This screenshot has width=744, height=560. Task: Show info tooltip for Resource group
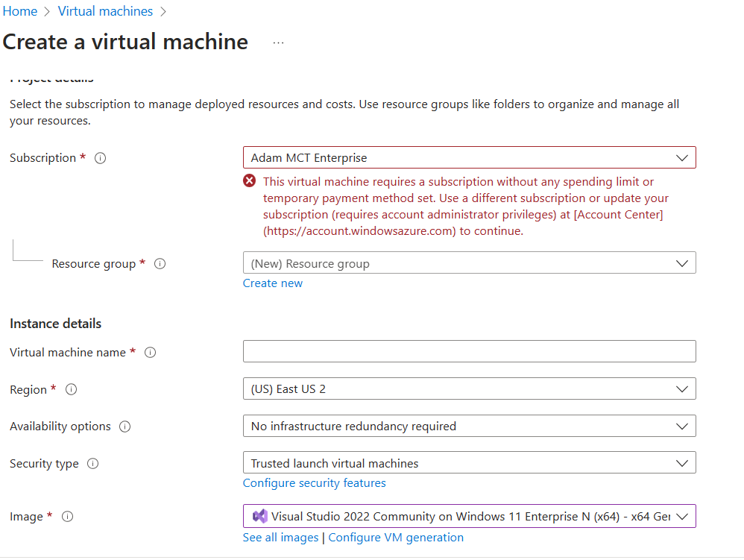[160, 263]
